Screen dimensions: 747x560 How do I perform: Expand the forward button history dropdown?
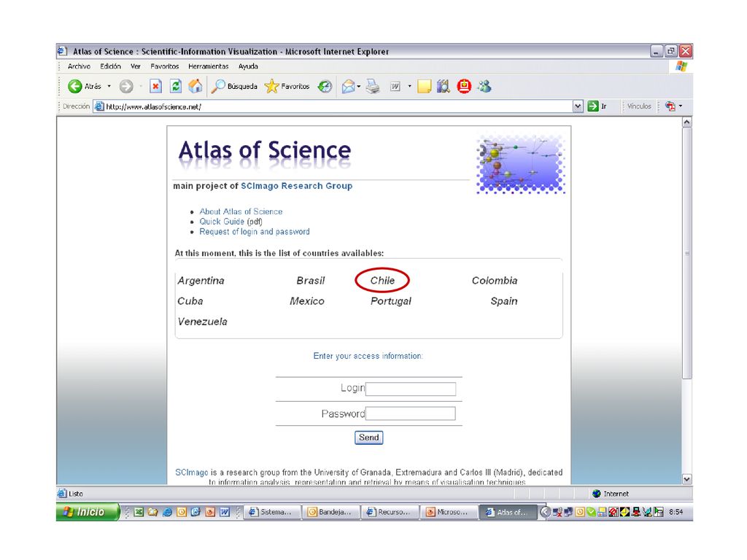[141, 86]
